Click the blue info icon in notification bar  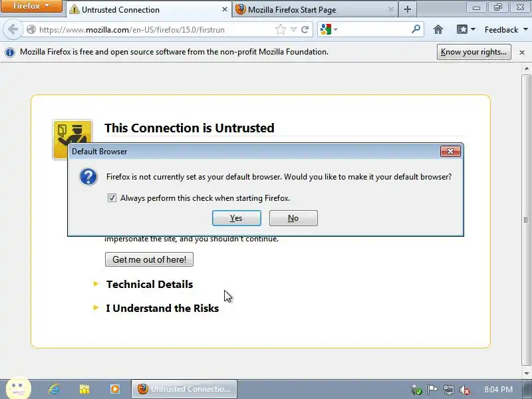pos(10,53)
